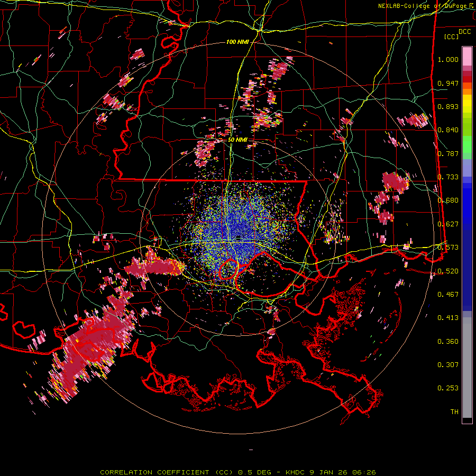476x476 pixels.
Task: Click the 0.467 scale value
Action: pyautogui.click(x=448, y=295)
